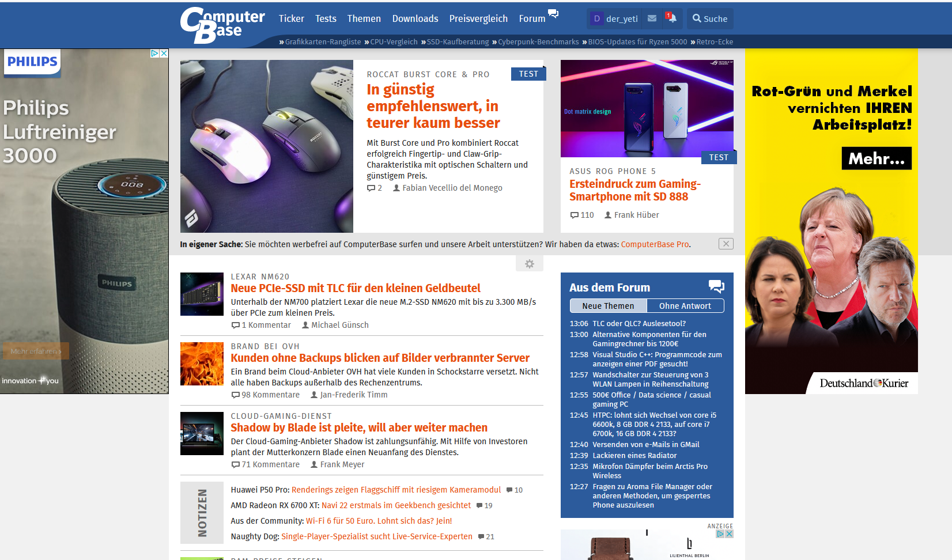Image resolution: width=952 pixels, height=560 pixels.
Task: Click 'Mehr...' on Deutschland Kurier ad
Action: click(877, 158)
